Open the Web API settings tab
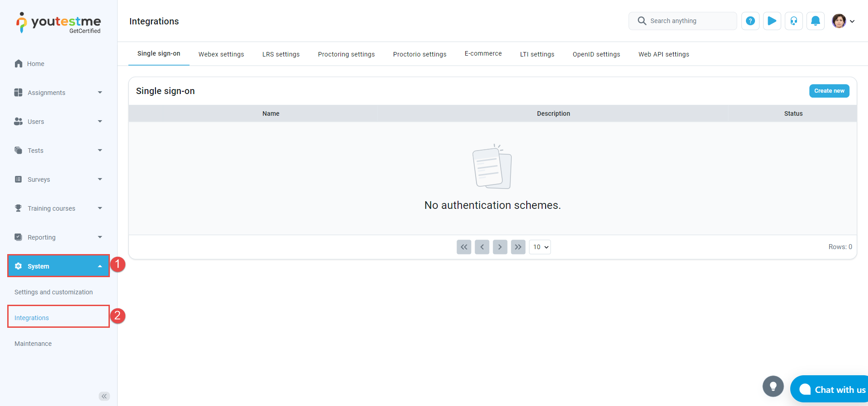The image size is (868, 406). click(664, 54)
